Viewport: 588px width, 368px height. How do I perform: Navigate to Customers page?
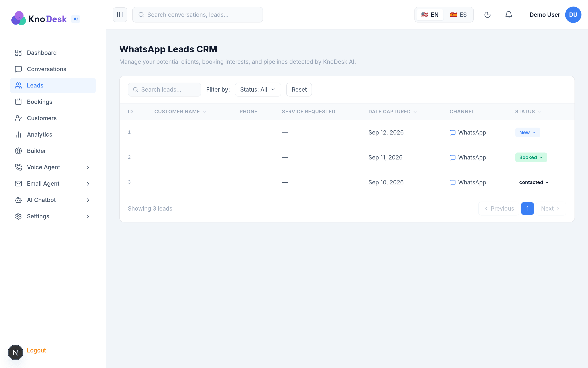coord(53,118)
